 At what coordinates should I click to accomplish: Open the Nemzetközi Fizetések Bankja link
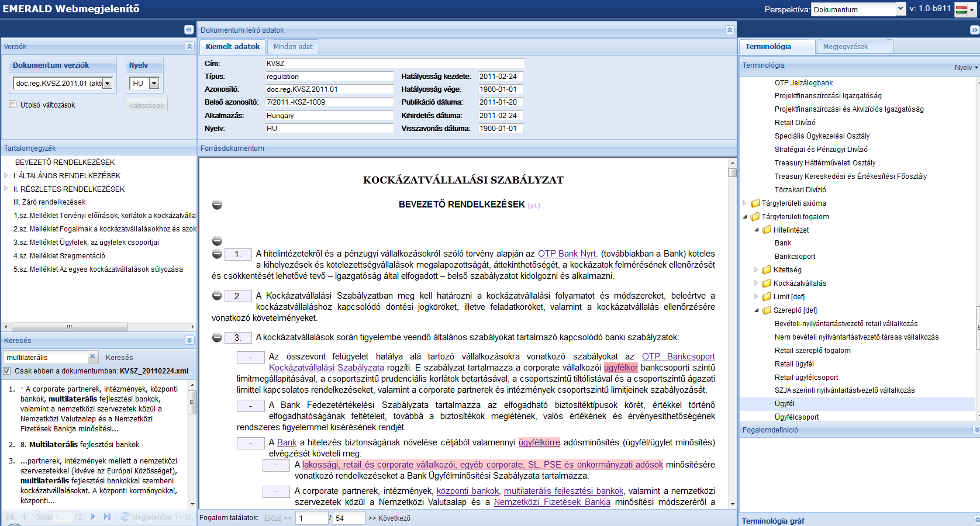[552, 502]
